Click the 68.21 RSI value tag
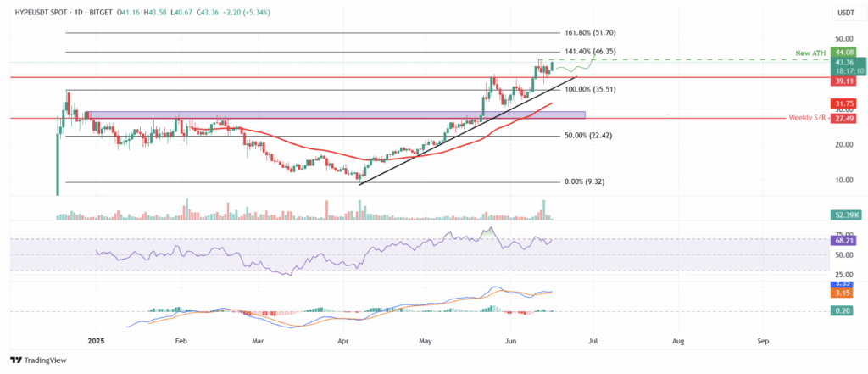 (843, 241)
